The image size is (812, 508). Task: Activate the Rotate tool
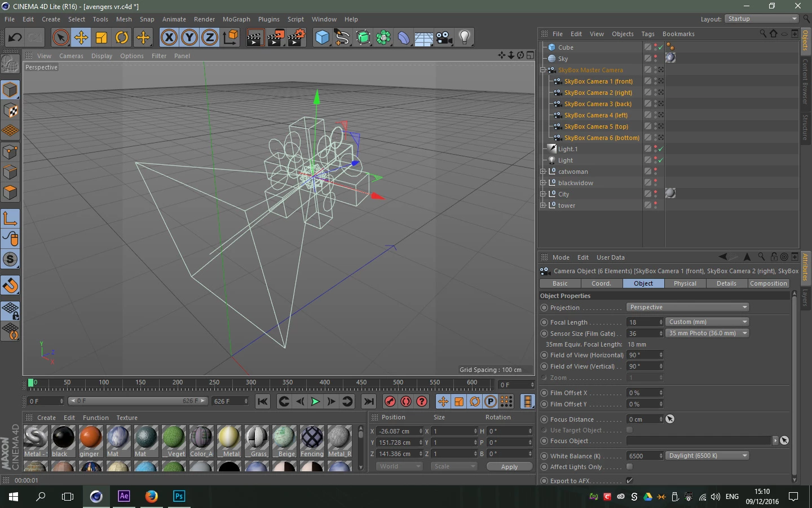coord(122,38)
